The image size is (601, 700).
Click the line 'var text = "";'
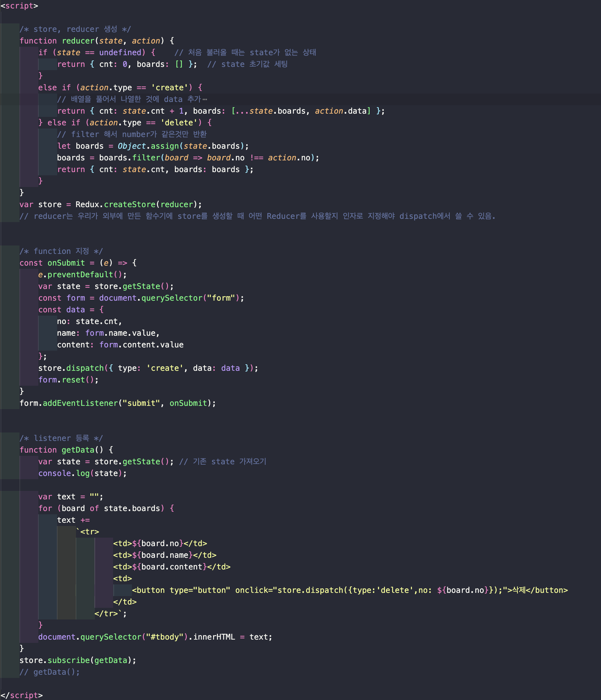coord(70,497)
